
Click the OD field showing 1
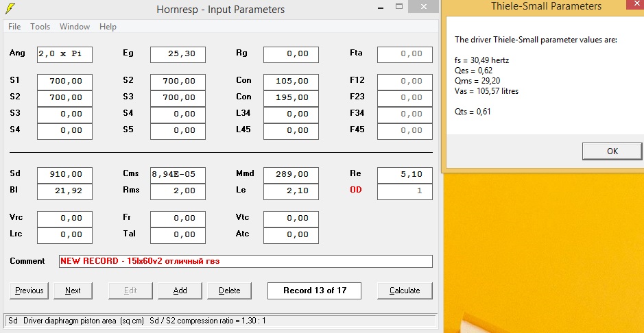coord(405,192)
